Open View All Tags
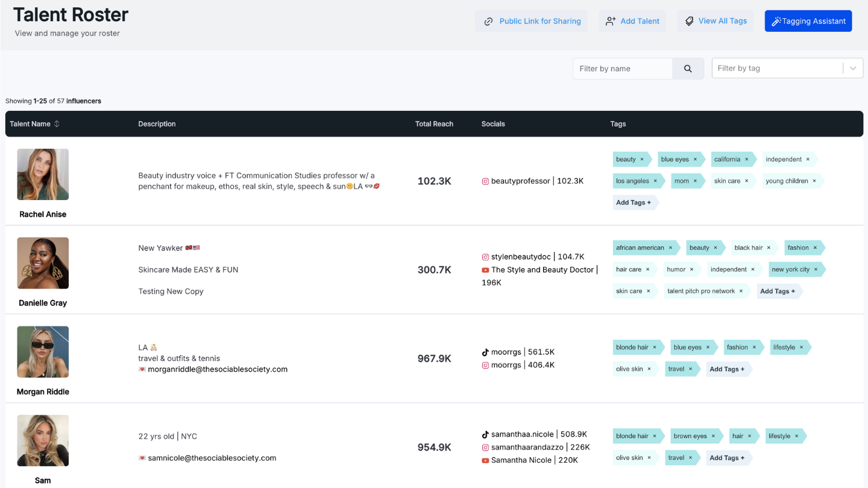Viewport: 868px width, 488px height. [x=715, y=21]
